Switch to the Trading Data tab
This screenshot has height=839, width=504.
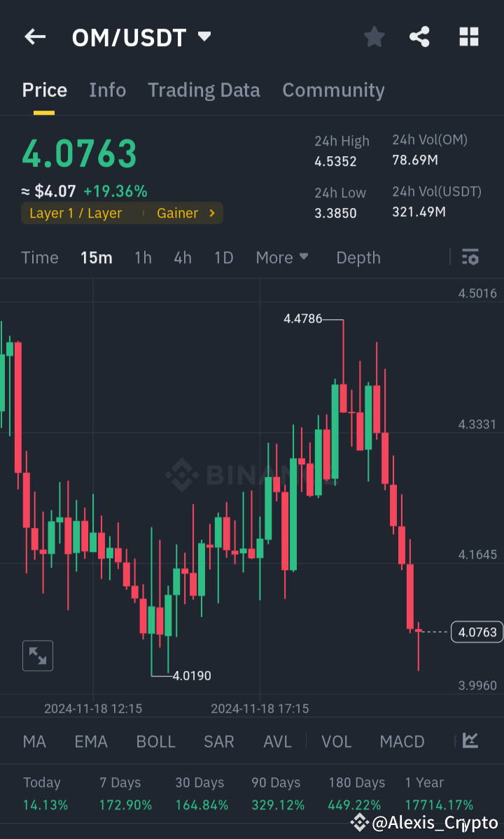tap(204, 90)
